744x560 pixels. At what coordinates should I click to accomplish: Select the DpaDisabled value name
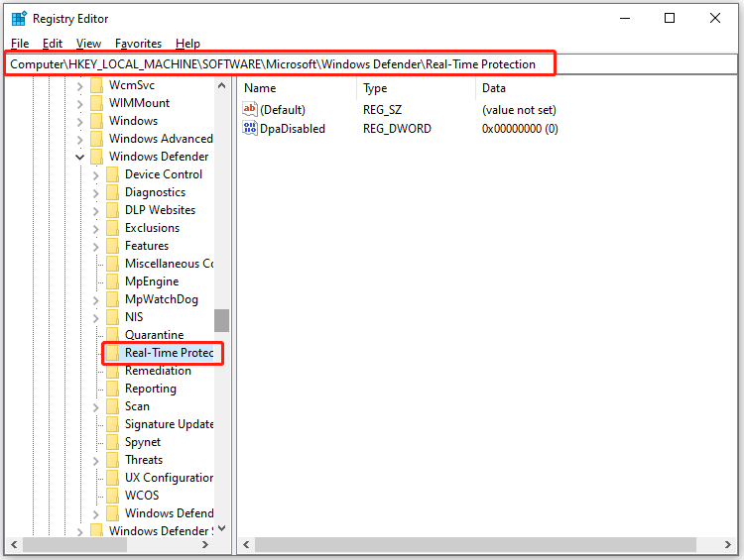[293, 129]
